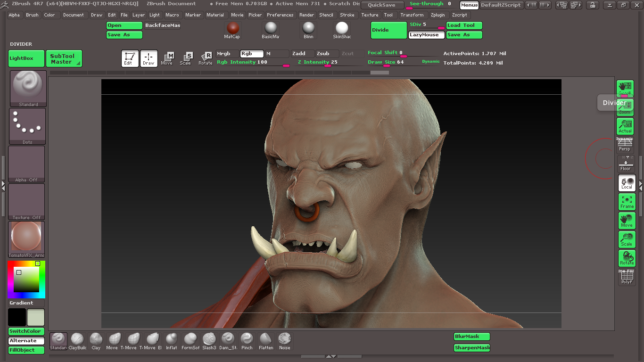Image resolution: width=644 pixels, height=362 pixels.
Task: Toggle the Floor grid
Action: 626,164
